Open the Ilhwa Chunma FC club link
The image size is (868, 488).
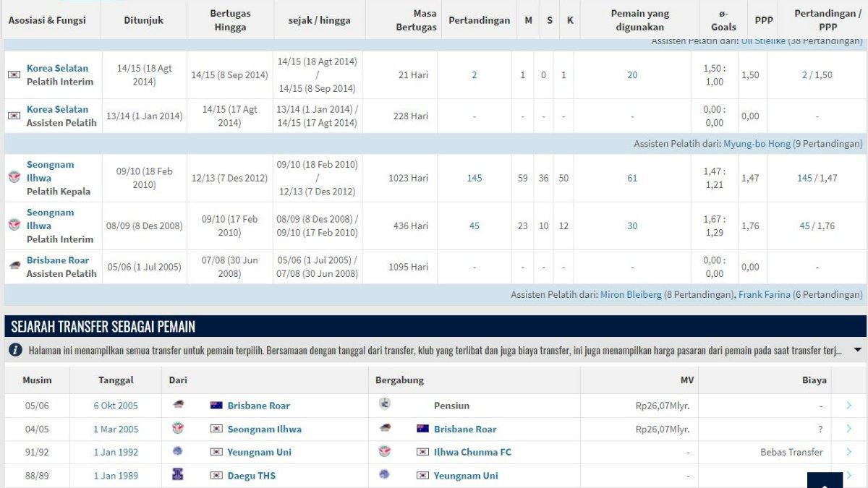[472, 452]
